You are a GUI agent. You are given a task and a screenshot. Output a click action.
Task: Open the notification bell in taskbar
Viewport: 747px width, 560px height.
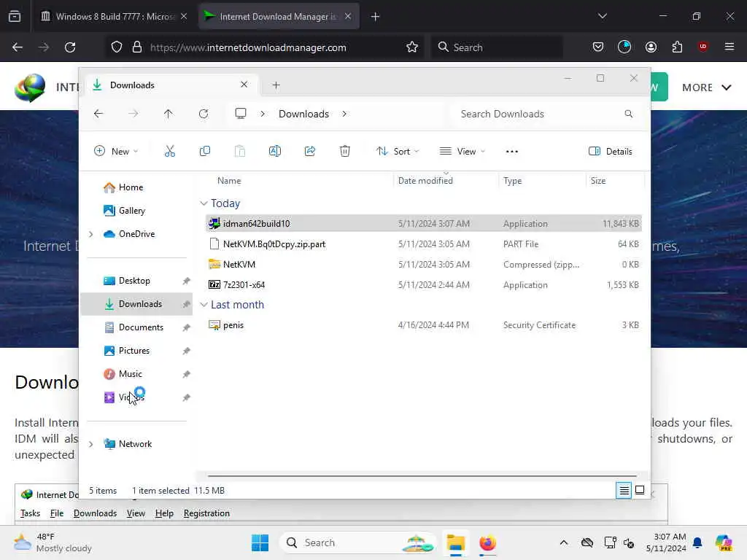tap(697, 542)
